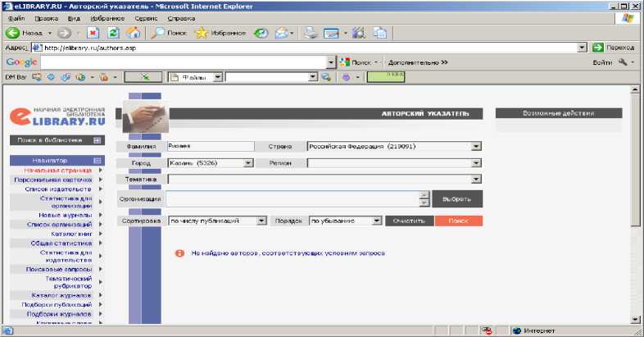Screen dimensions: 644x337
Task: Open the 'Избранное' menu
Action: [x=107, y=19]
